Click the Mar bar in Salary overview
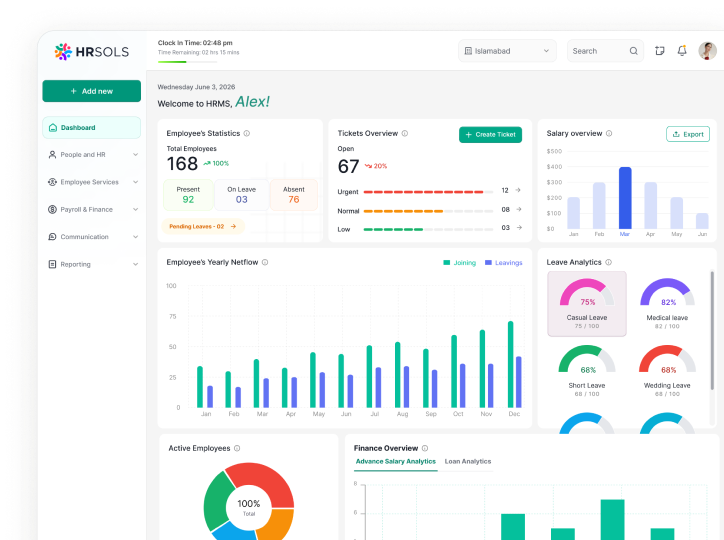This screenshot has height=540, width=724. (625, 198)
